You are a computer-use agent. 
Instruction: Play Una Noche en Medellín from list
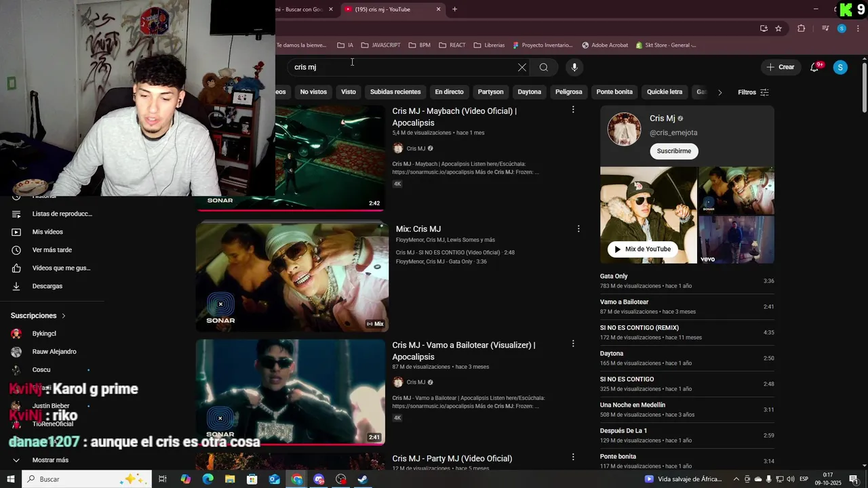pos(687,409)
